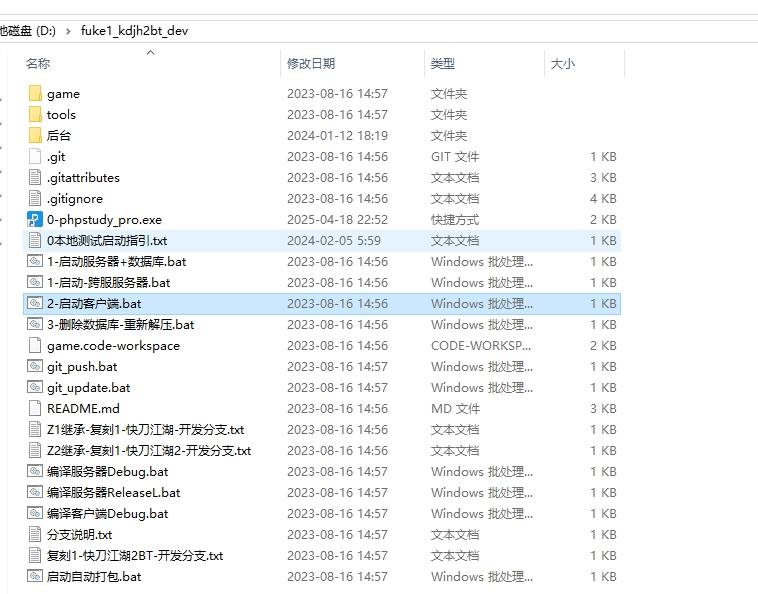Select the file name 0本地测试启动指引.txt
Image resolution: width=758 pixels, height=594 pixels.
coord(107,240)
